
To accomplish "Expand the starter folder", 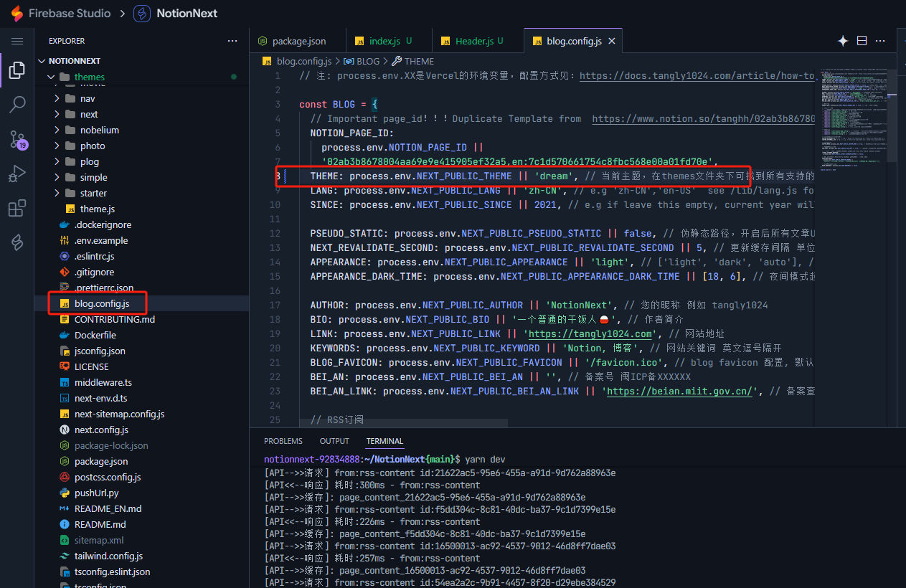I will (57, 193).
